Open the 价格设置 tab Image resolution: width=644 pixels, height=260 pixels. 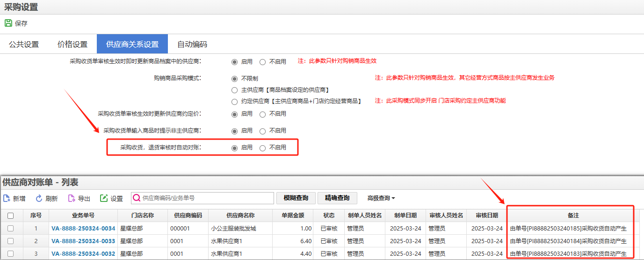click(x=72, y=45)
